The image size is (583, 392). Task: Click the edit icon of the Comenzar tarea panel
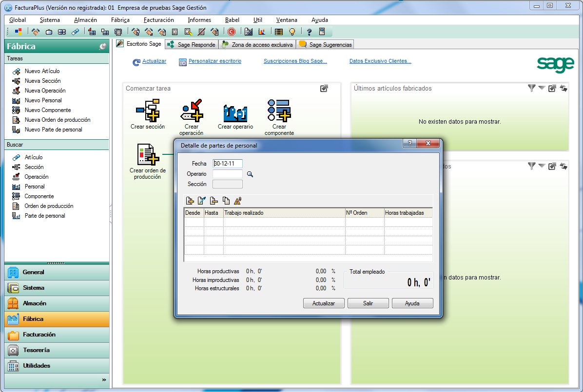(324, 89)
